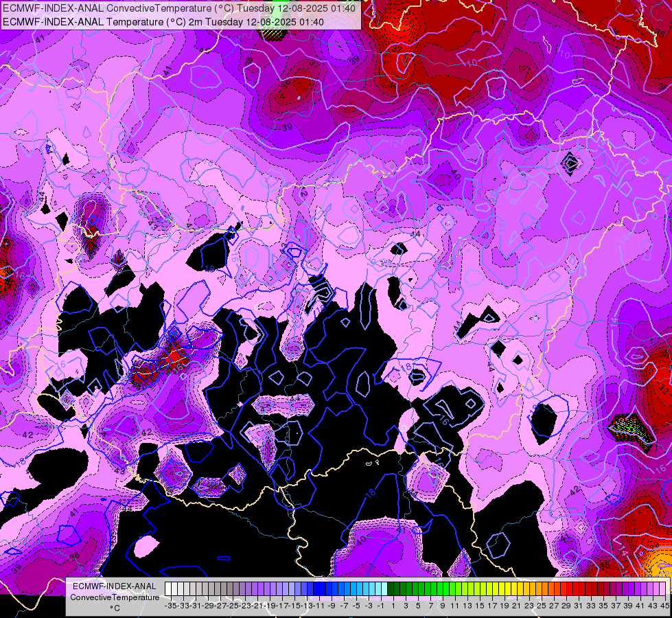Click the -35 value on the legend scale
The height and width of the screenshot is (618, 672).
170,606
